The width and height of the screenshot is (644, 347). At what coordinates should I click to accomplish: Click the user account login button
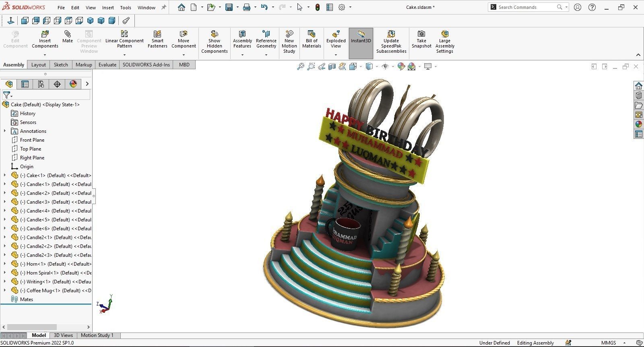578,7
